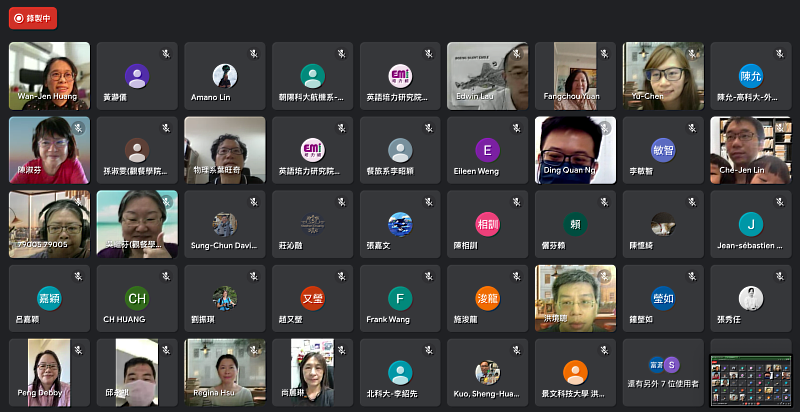Click the muted mic icon on Amano Lin's tile
The image size is (800, 412).
coord(254,53)
